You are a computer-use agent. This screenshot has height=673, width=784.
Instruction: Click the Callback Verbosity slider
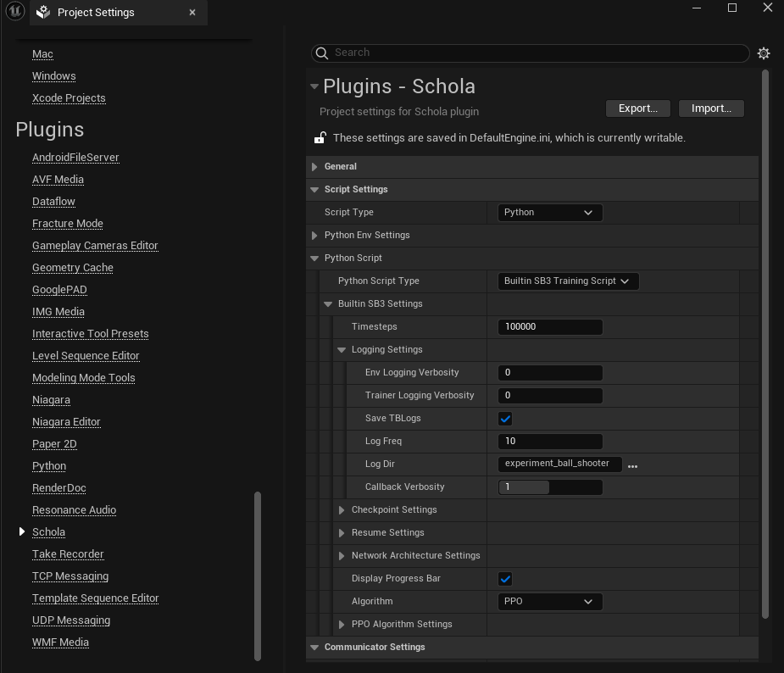point(549,487)
